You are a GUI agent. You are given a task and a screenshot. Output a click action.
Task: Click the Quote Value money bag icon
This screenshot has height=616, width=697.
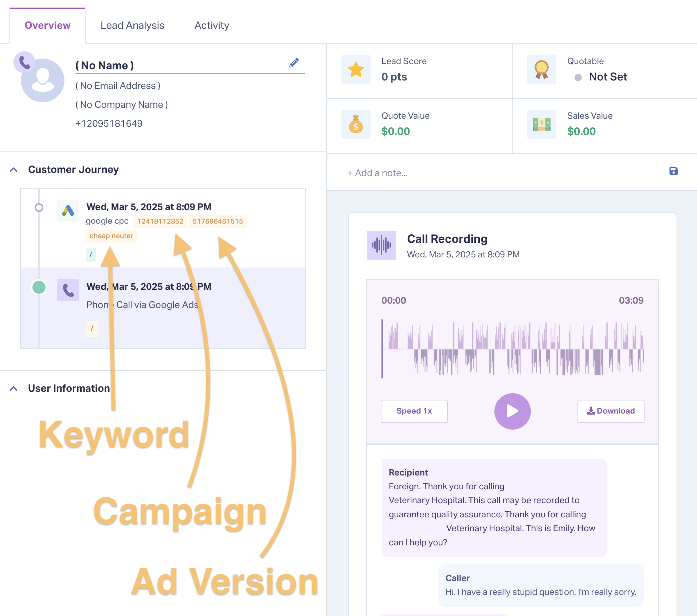click(x=356, y=124)
